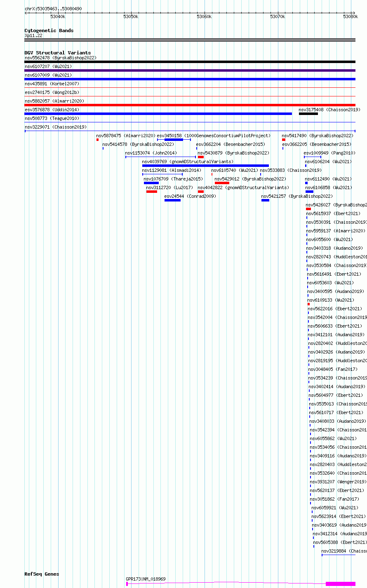Open the nsv5604977 (Ebert2021) label
This screenshot has width=367, height=588.
(336, 395)
